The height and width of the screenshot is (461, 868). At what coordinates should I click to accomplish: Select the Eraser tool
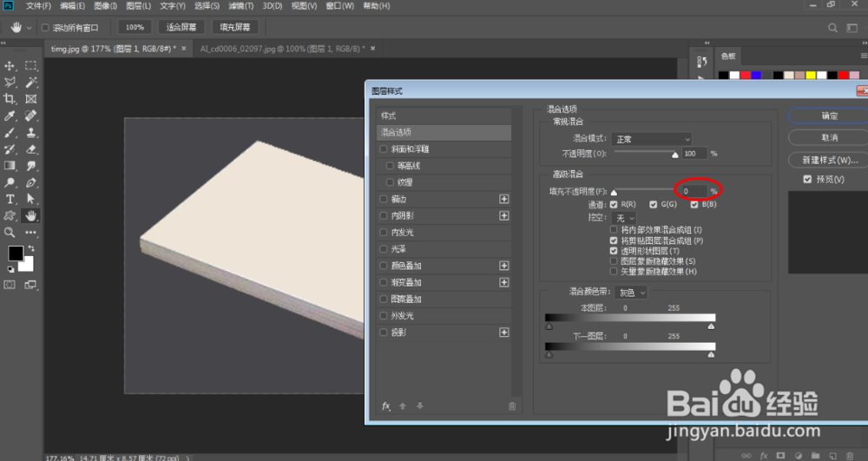pyautogui.click(x=31, y=149)
